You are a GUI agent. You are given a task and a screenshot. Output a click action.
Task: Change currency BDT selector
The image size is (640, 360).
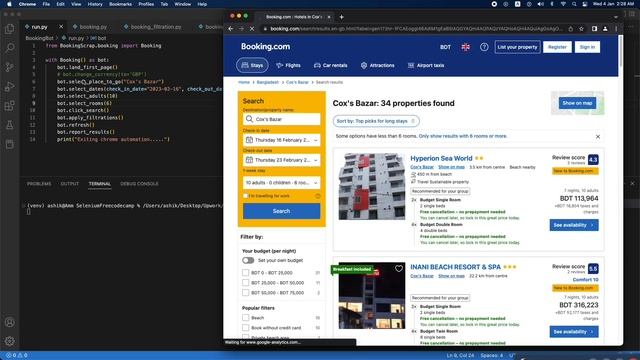[x=445, y=47]
